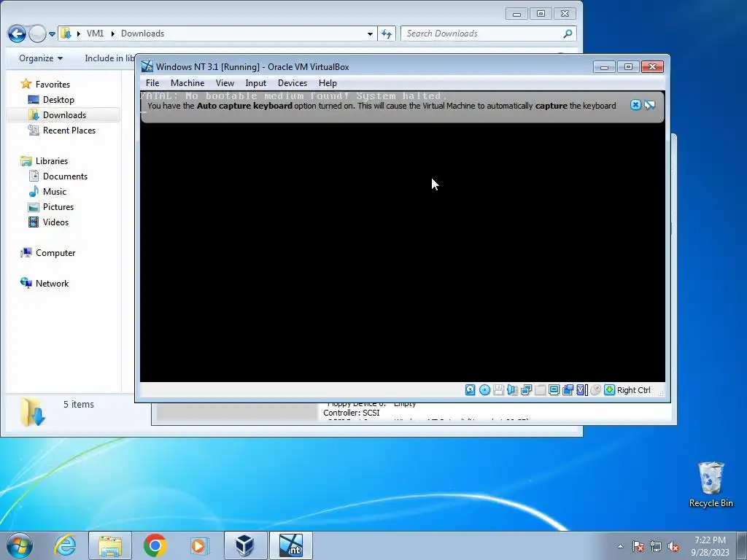This screenshot has height=560, width=747.
Task: Open Windows Media Player from taskbar
Action: point(198,545)
